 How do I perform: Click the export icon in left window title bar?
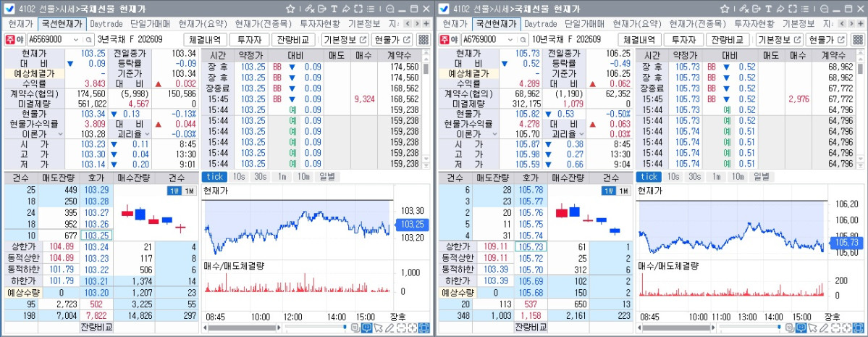321,9
